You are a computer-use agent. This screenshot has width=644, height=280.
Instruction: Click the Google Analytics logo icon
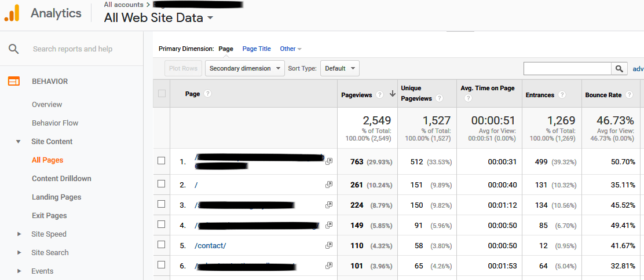pos(12,13)
